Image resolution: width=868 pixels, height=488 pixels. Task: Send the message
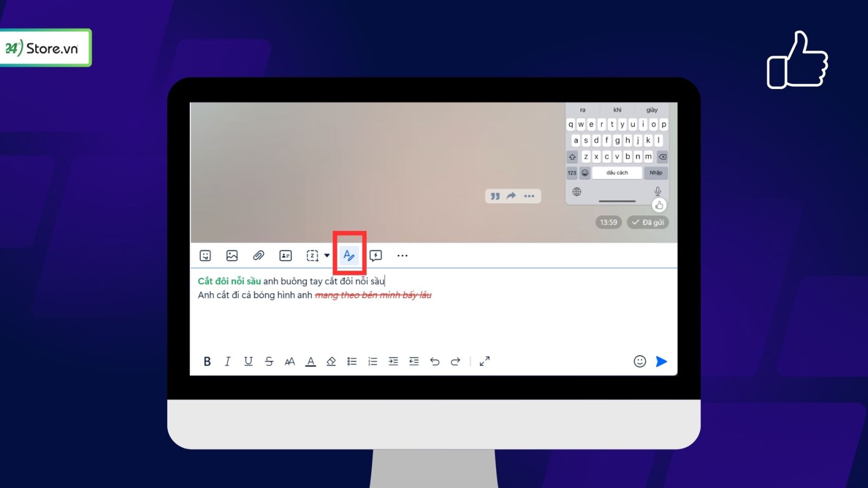tap(661, 362)
